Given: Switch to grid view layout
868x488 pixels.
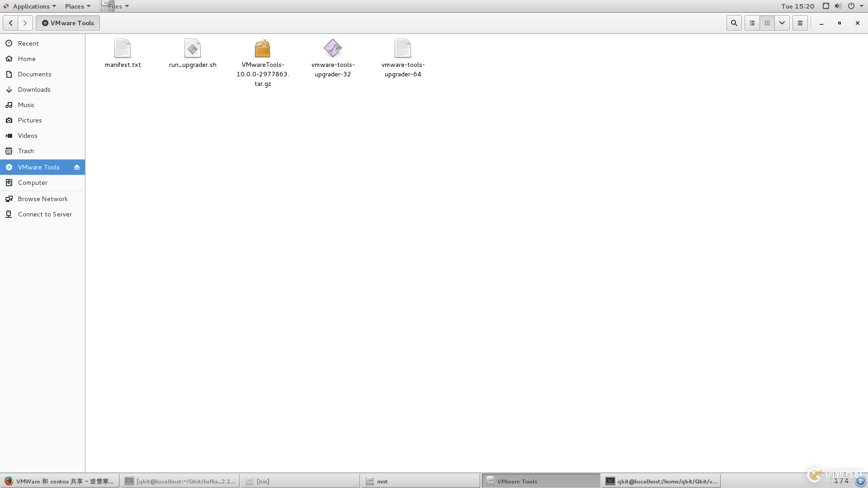Looking at the screenshot, I should tap(767, 23).
